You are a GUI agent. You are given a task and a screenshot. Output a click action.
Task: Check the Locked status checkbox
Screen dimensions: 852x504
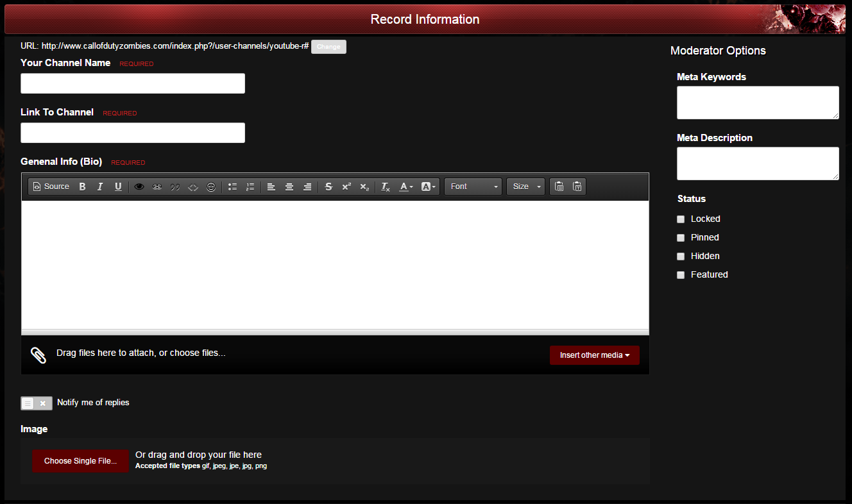(681, 219)
